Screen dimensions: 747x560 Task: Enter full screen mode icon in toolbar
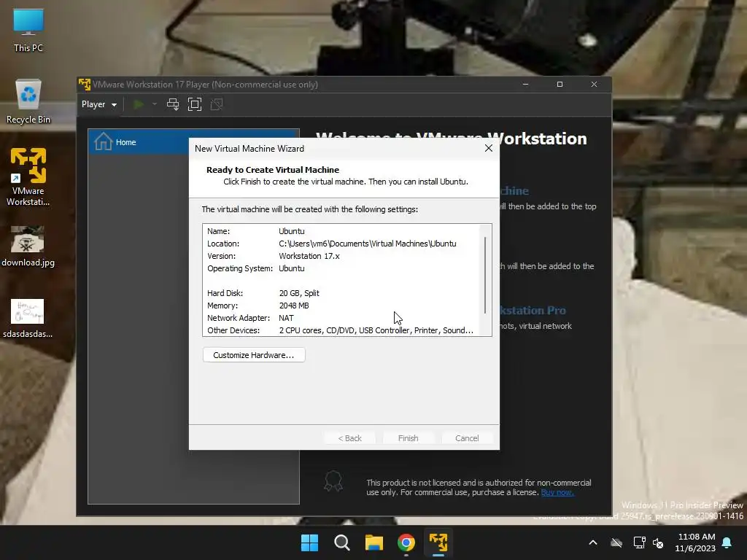click(x=194, y=104)
